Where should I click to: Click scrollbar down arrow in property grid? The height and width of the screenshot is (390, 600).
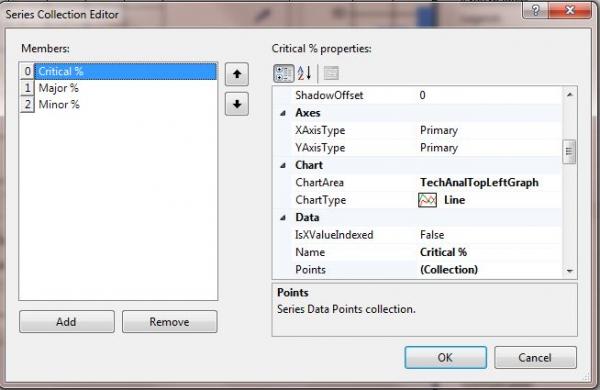pyautogui.click(x=569, y=271)
